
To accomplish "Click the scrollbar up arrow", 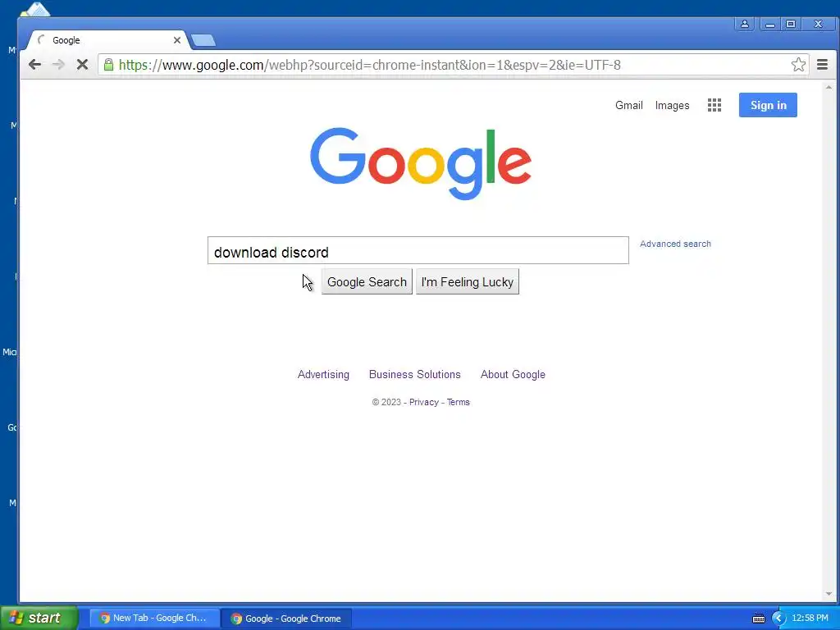I will [829, 87].
